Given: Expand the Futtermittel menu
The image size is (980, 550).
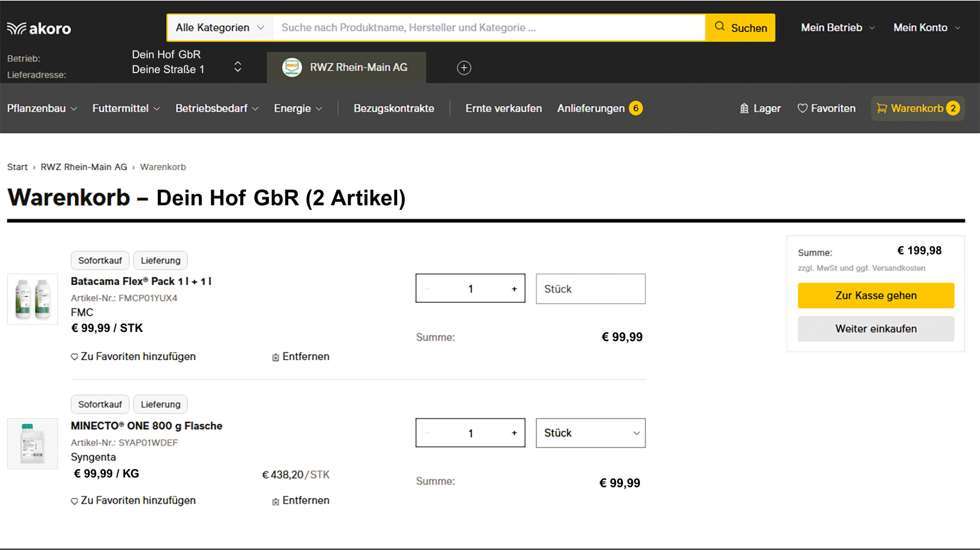Looking at the screenshot, I should pyautogui.click(x=126, y=108).
